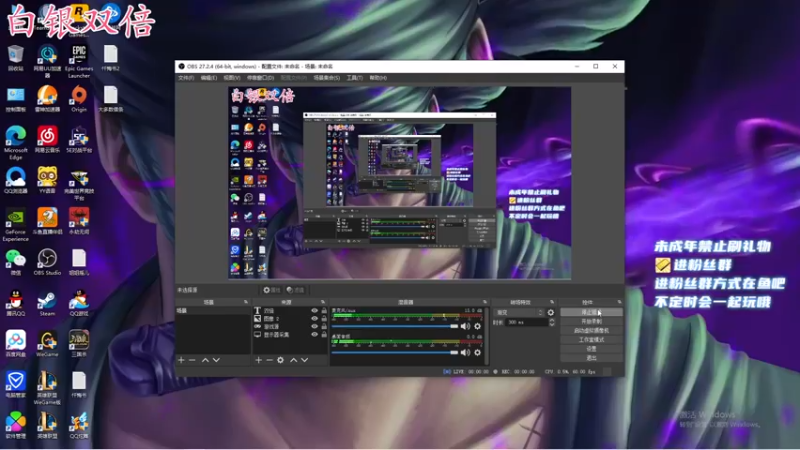Open the Microsoft Edge desktop icon
Image resolution: width=800 pixels, height=450 pixels.
click(16, 142)
